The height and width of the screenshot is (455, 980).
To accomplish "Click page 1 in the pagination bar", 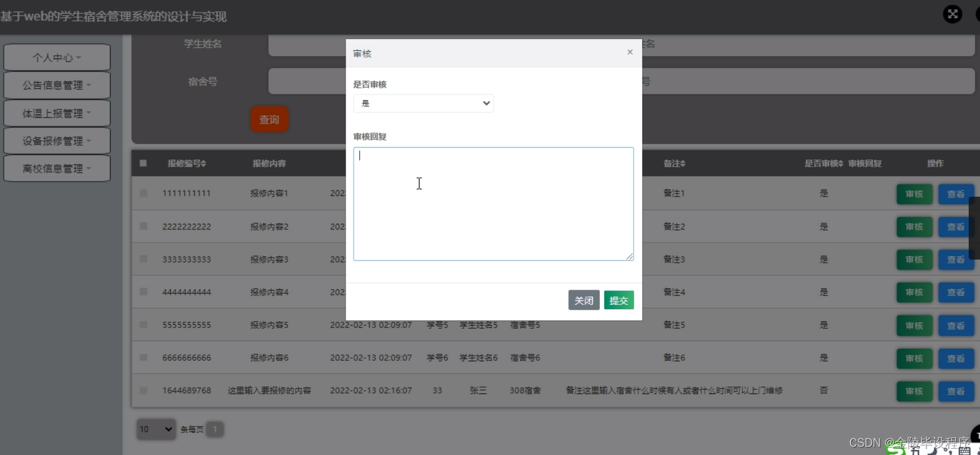I will click(x=214, y=429).
